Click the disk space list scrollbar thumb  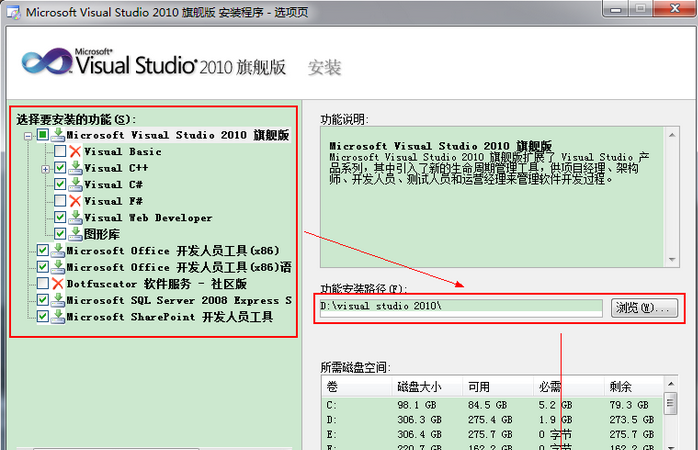(671, 403)
